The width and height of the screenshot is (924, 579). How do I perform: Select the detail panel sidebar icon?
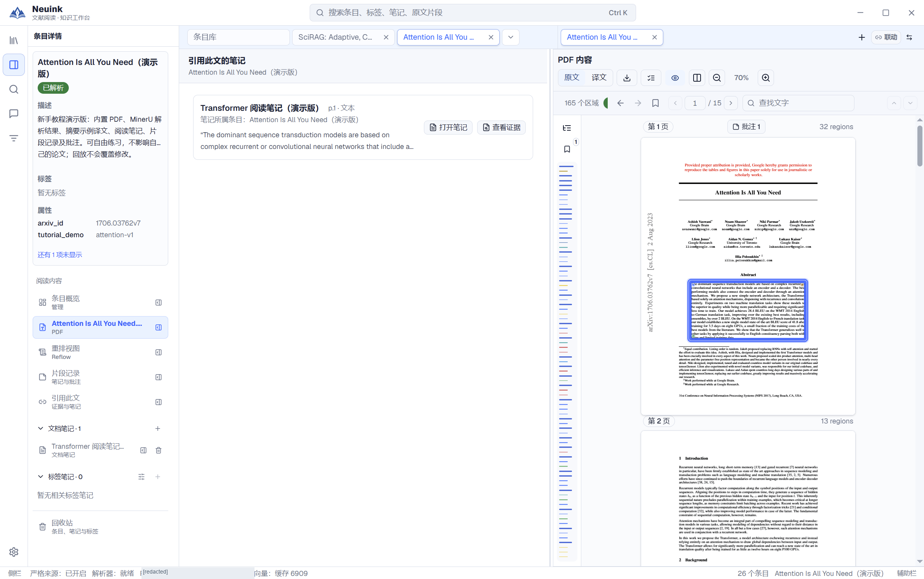coord(14,65)
